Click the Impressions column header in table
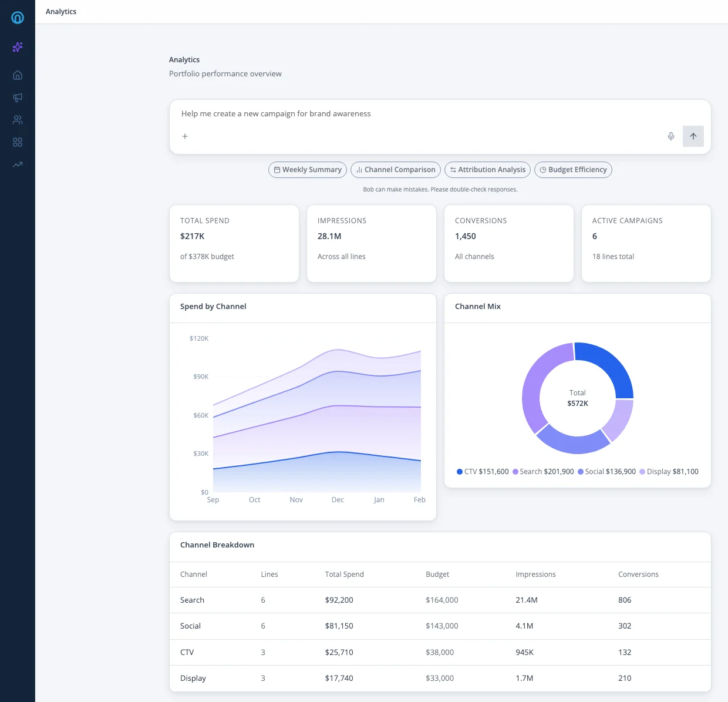Image resolution: width=728 pixels, height=702 pixels. (535, 575)
